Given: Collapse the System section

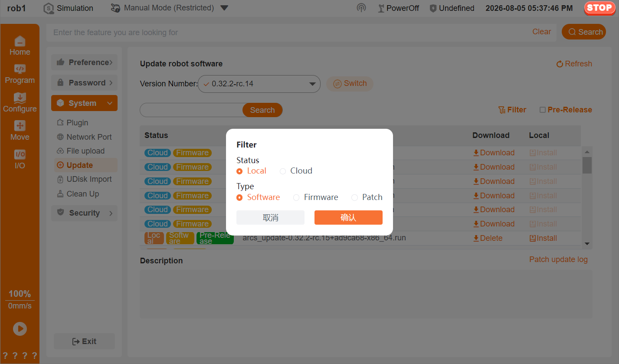Looking at the screenshot, I should point(84,103).
